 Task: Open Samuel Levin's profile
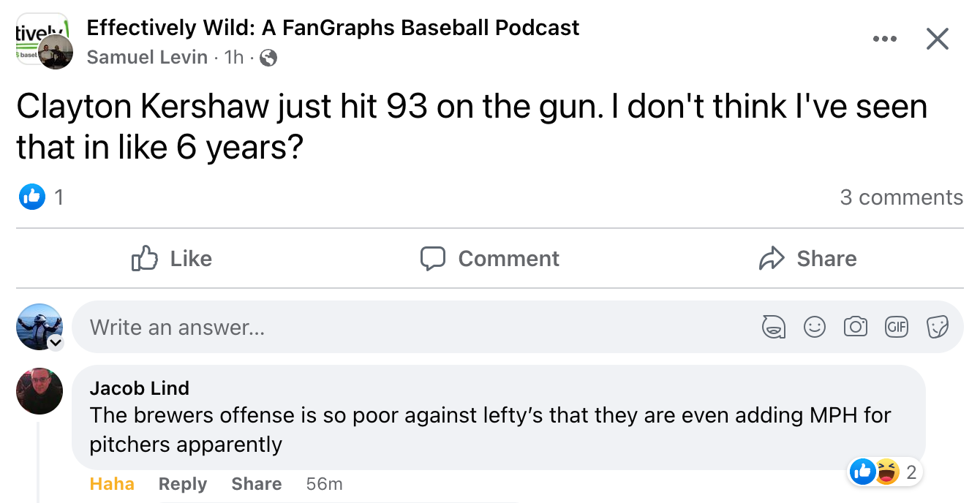[147, 57]
